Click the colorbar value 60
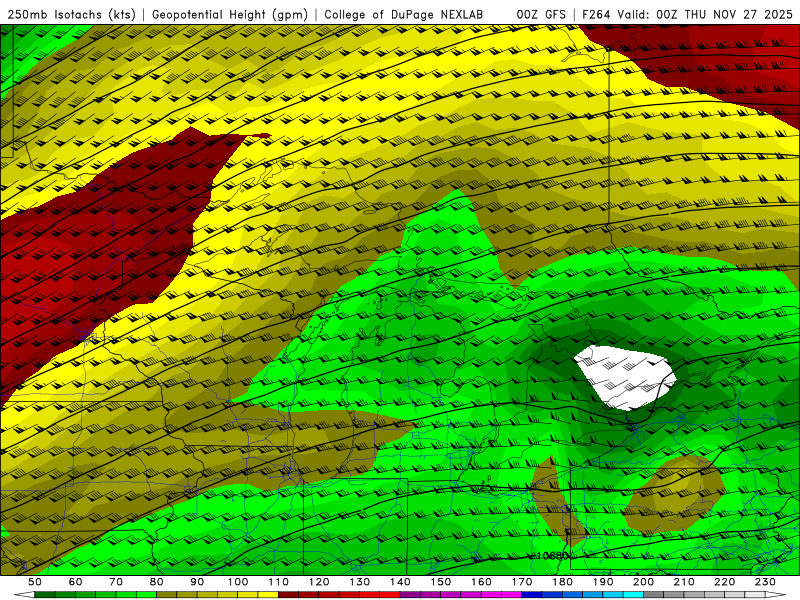The width and height of the screenshot is (800, 600). 76,582
